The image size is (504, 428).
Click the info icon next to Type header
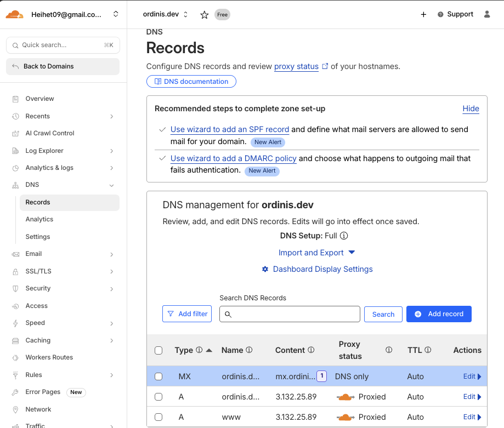(x=199, y=350)
